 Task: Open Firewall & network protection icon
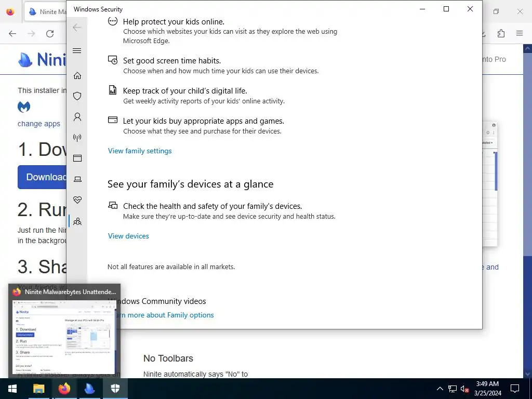(77, 138)
